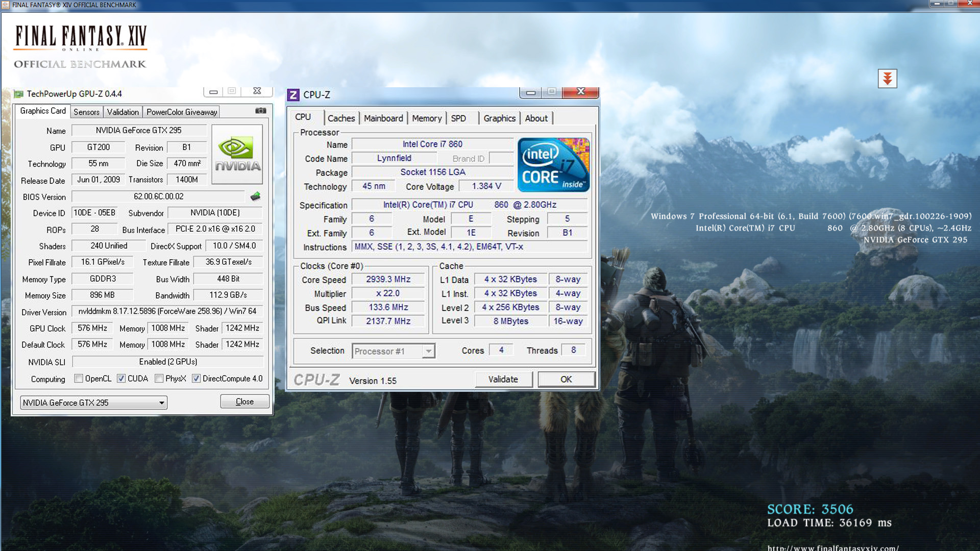Click the GPU-Z title bar icon
This screenshot has height=551, width=980.
point(19,94)
